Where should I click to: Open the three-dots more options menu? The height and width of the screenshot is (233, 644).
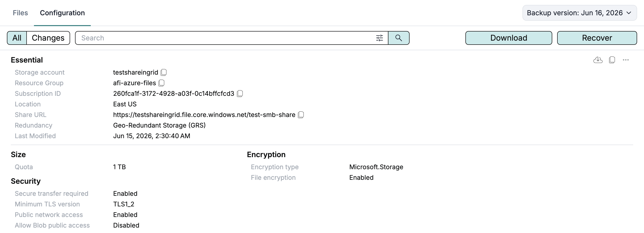[626, 60]
